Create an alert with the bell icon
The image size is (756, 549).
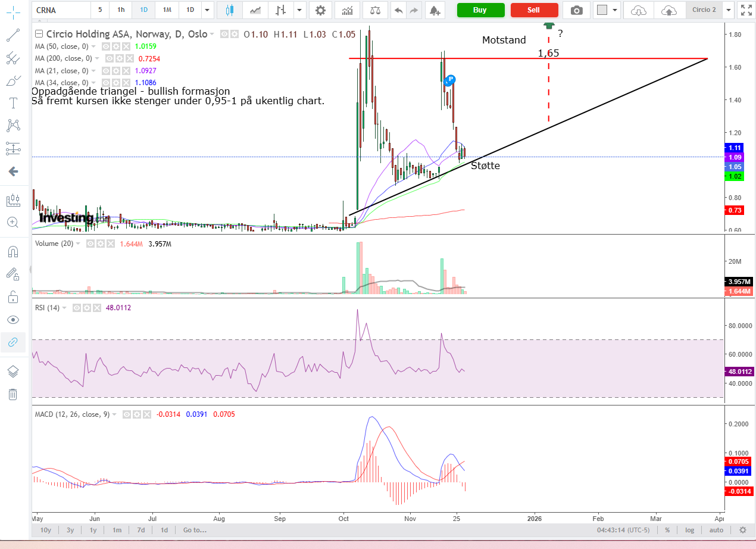pyautogui.click(x=435, y=10)
